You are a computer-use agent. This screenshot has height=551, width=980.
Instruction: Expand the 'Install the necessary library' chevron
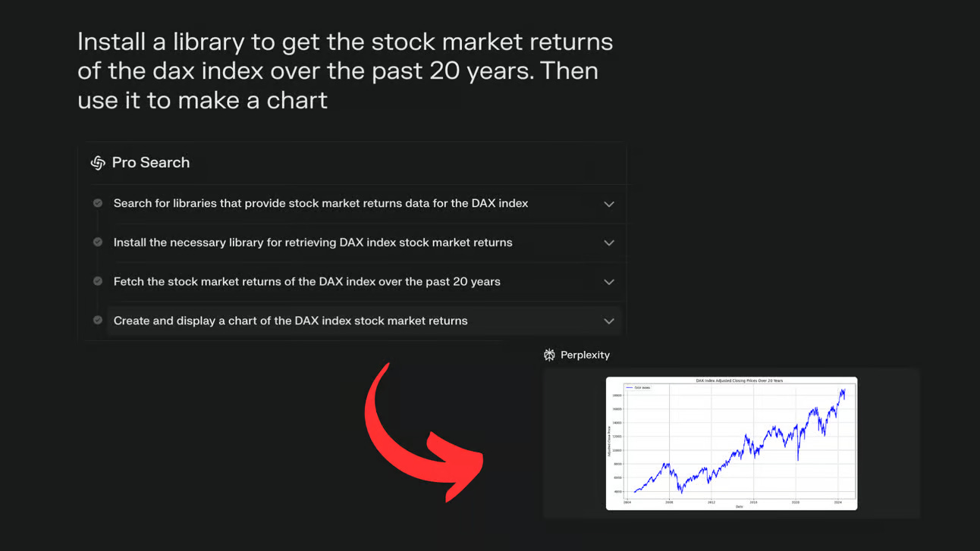point(608,243)
